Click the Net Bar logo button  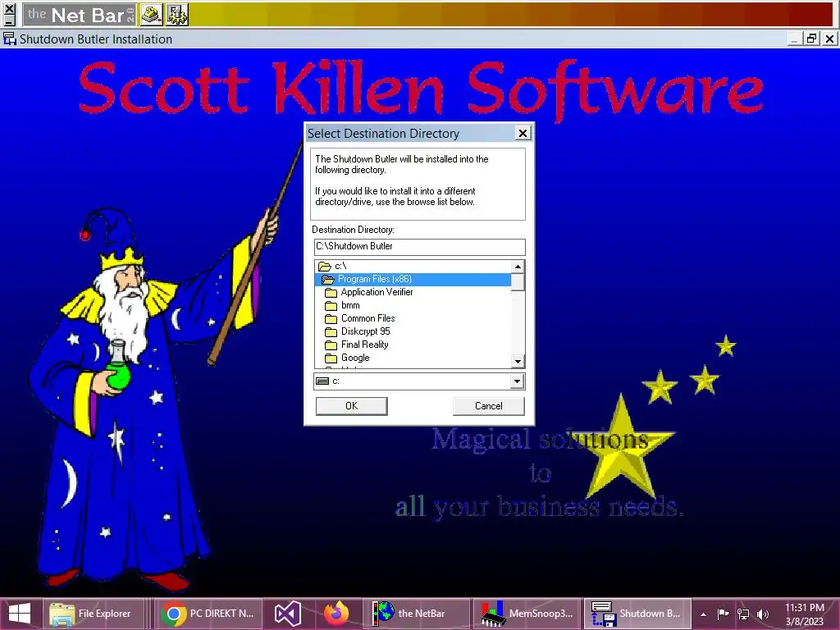pyautogui.click(x=80, y=15)
